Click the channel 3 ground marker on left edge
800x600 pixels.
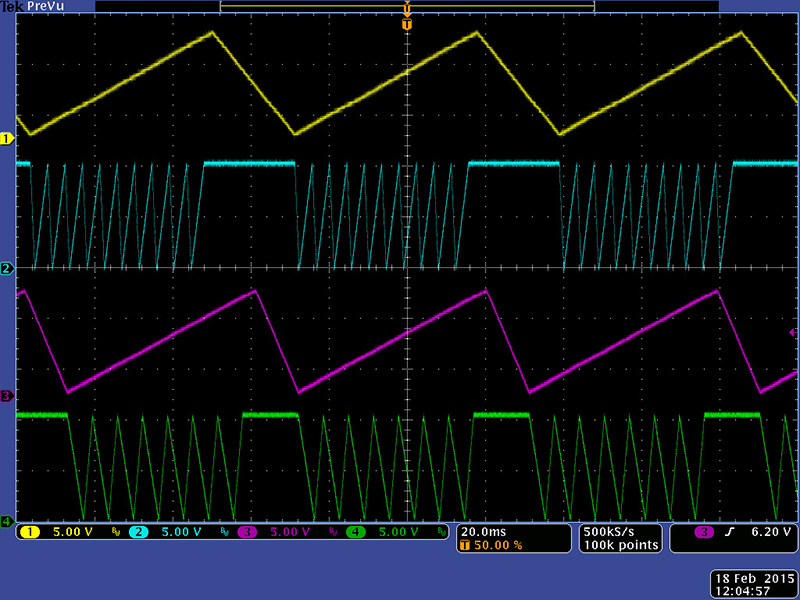[x=7, y=396]
